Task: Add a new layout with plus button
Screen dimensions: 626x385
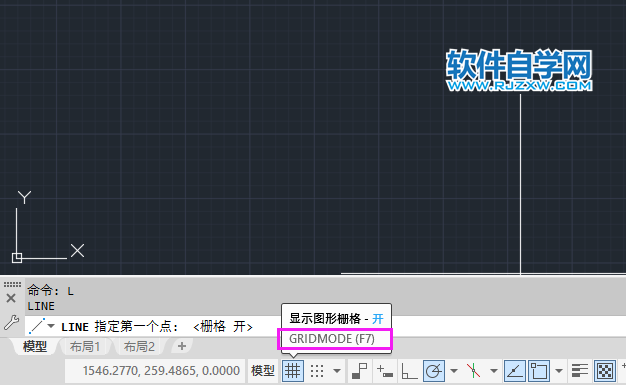Action: [182, 346]
